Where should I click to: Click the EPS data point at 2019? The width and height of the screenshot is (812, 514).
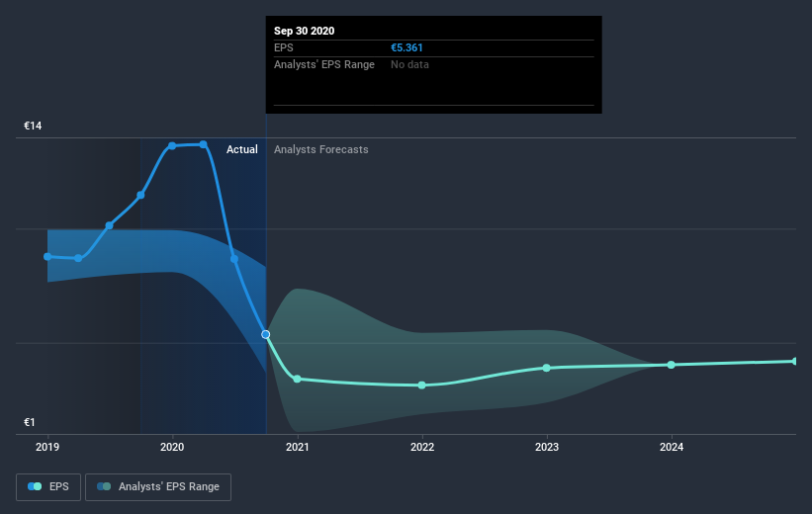(47, 257)
